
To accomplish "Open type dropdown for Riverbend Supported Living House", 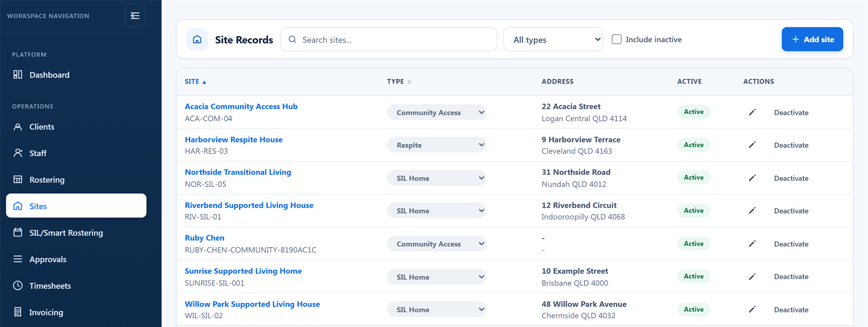I will pos(436,211).
